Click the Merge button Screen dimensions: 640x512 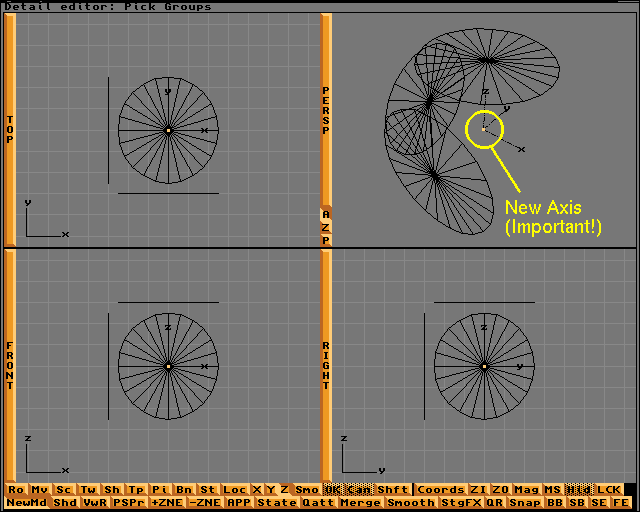[x=360, y=503]
